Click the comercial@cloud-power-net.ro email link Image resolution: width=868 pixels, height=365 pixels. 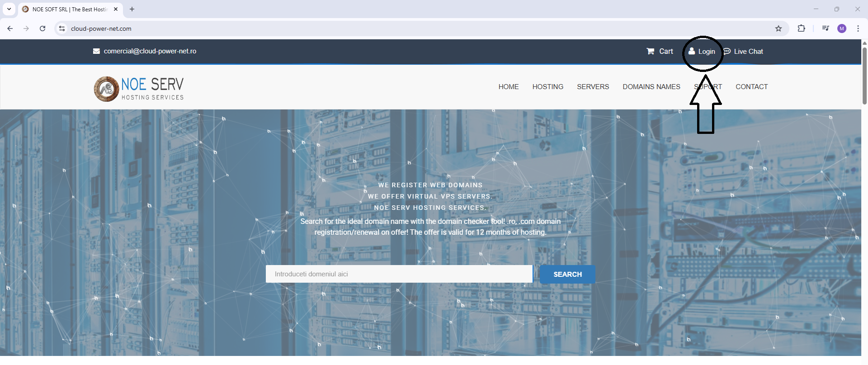tap(150, 51)
